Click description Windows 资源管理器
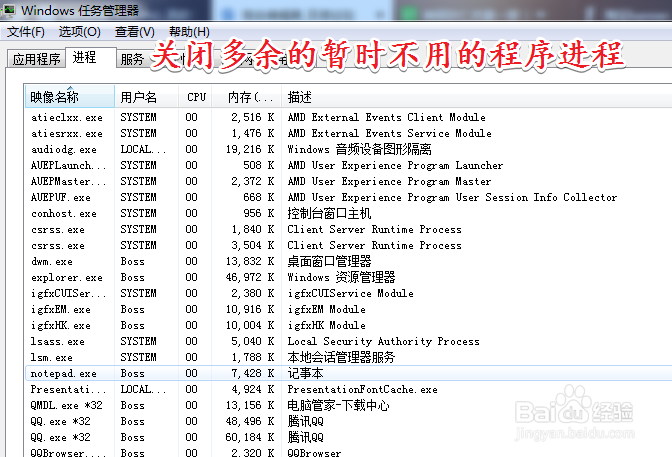Image resolution: width=672 pixels, height=457 pixels. click(x=341, y=277)
